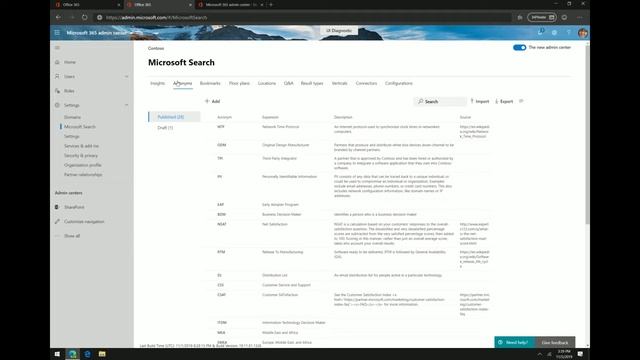
Task: Click the Expansion column header
Action: click(x=270, y=117)
